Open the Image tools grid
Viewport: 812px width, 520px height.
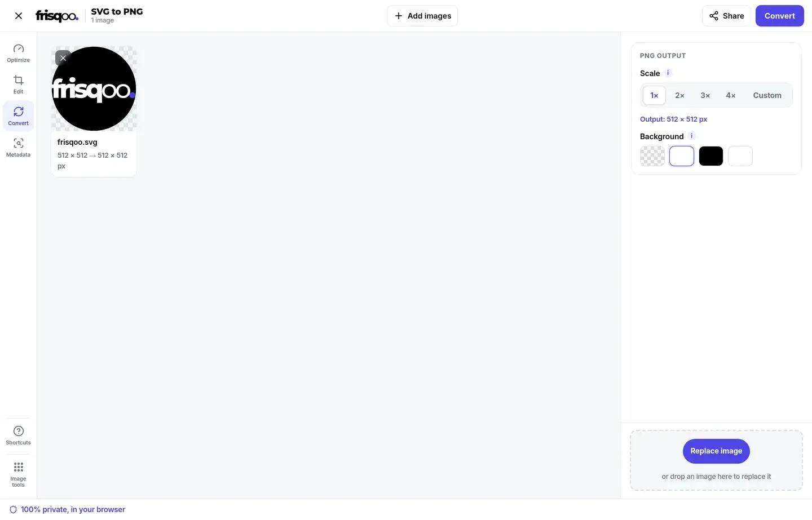tap(19, 474)
